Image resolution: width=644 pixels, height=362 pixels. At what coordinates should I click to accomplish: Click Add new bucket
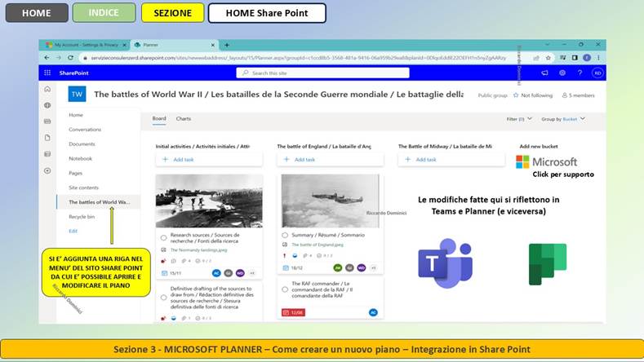tap(539, 146)
